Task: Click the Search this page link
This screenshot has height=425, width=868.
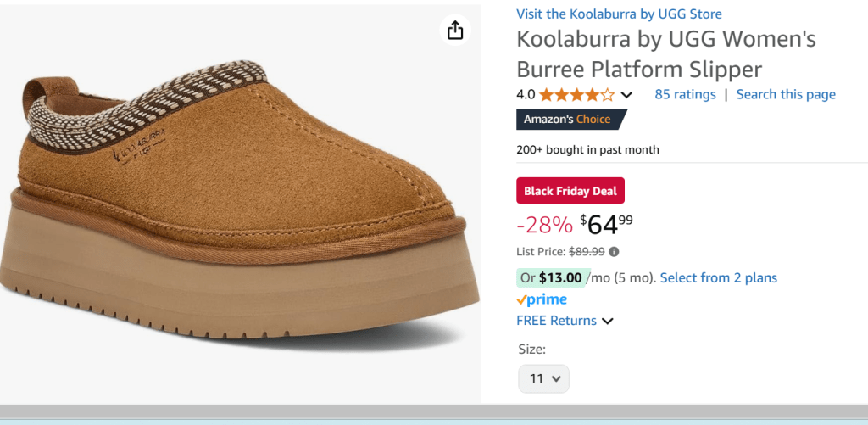Action: [x=786, y=94]
